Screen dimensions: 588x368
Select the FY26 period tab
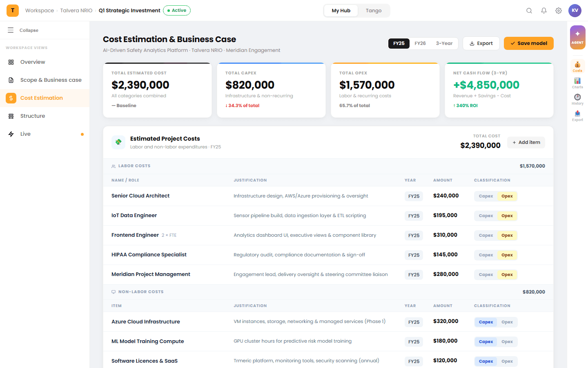coord(420,43)
